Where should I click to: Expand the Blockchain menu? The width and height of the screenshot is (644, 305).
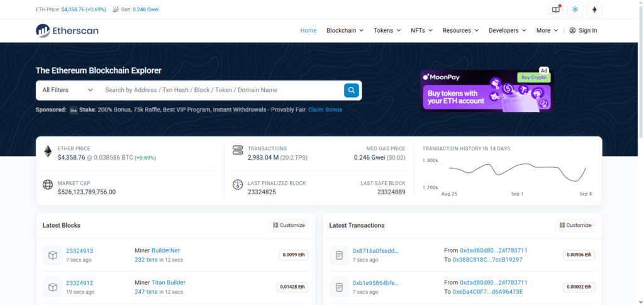point(345,30)
